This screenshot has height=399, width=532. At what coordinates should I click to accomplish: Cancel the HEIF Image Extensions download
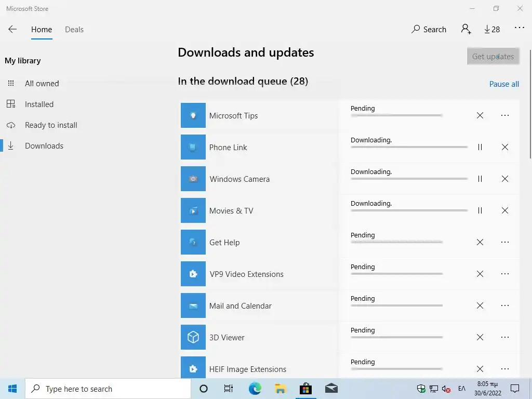[480, 369]
